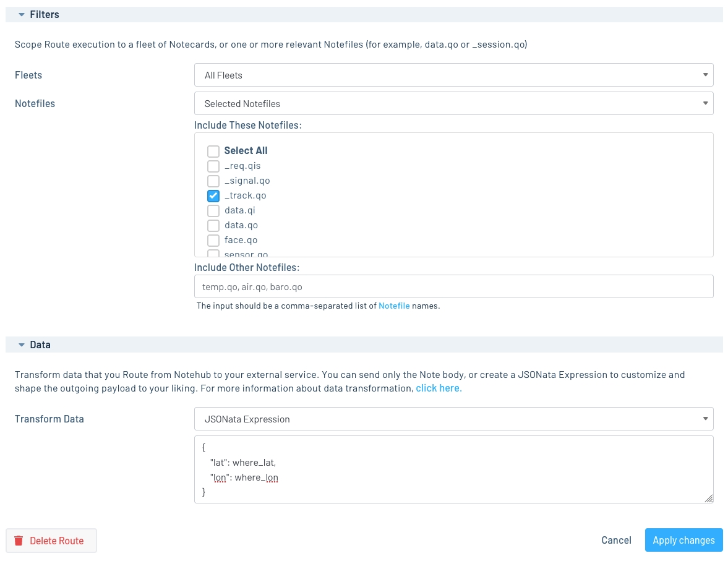
Task: Follow the 'click here' data transformation link
Action: pyautogui.click(x=439, y=388)
